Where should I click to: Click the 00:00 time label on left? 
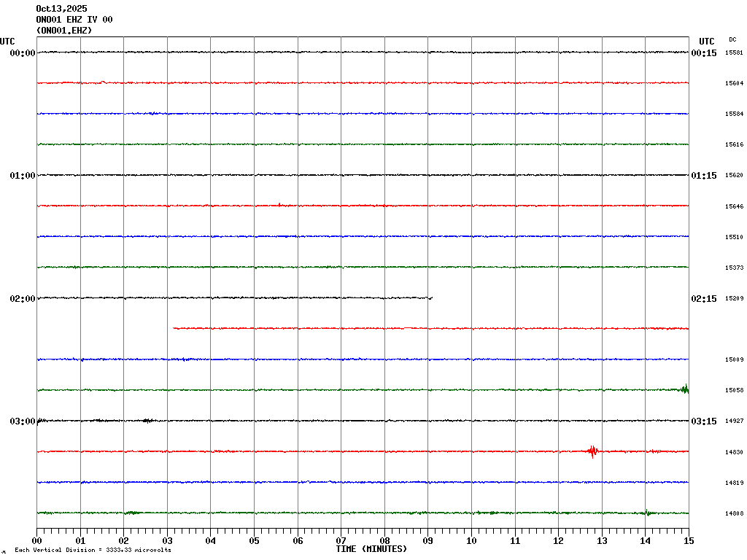coord(22,53)
